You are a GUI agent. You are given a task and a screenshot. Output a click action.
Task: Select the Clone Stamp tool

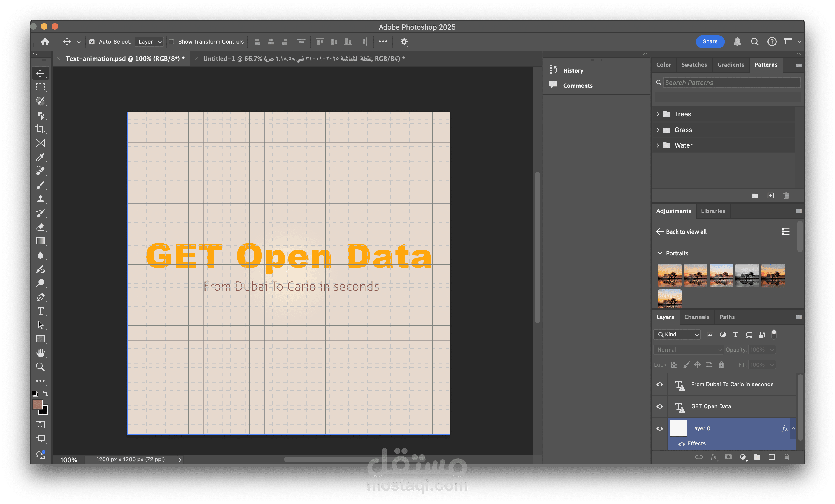[x=40, y=199]
